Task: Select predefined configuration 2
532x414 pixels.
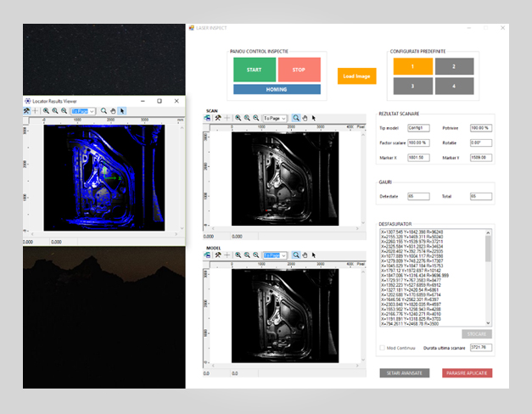Action: (x=456, y=66)
